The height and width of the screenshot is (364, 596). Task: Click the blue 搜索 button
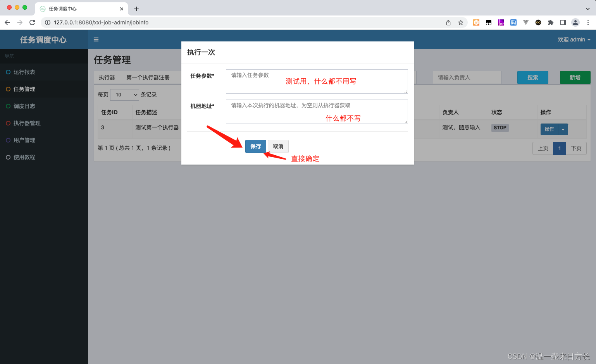pos(533,77)
